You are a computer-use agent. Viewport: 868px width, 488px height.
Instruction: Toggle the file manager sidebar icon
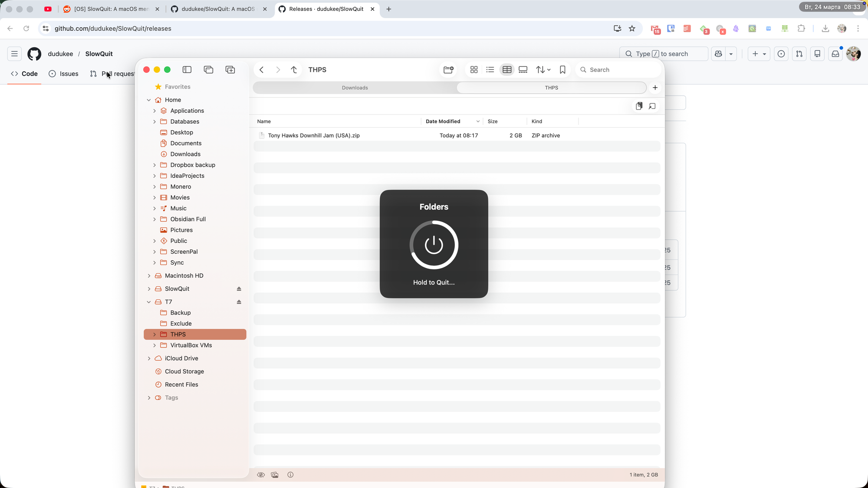point(187,70)
